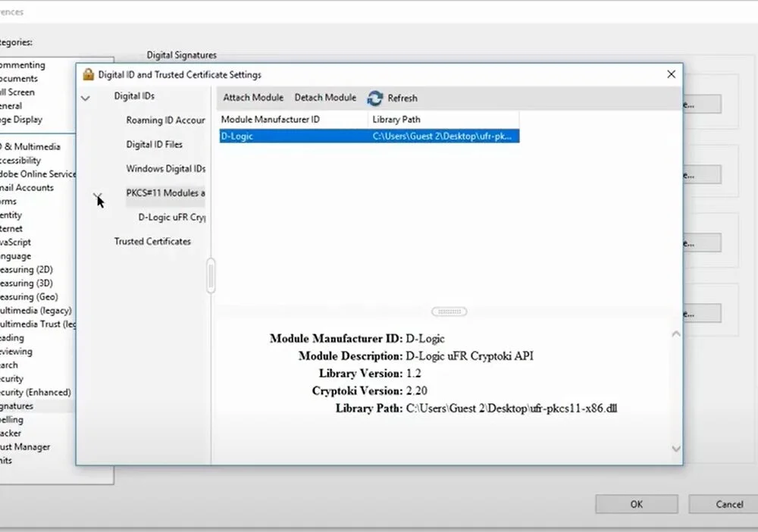Open Digital ID Files node
The image size is (758, 532).
click(154, 145)
